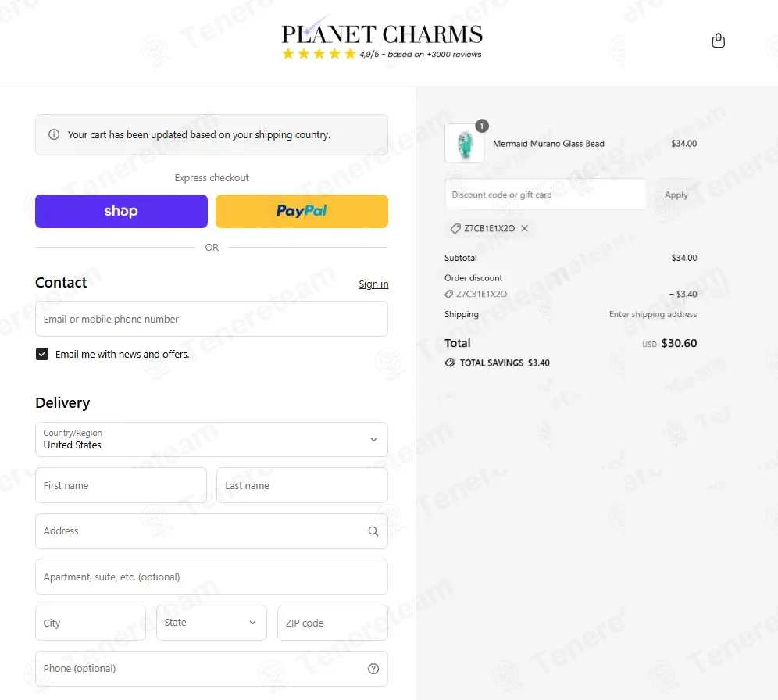Focus the Email or mobile phone field
Image resolution: width=778 pixels, height=700 pixels.
click(x=212, y=319)
